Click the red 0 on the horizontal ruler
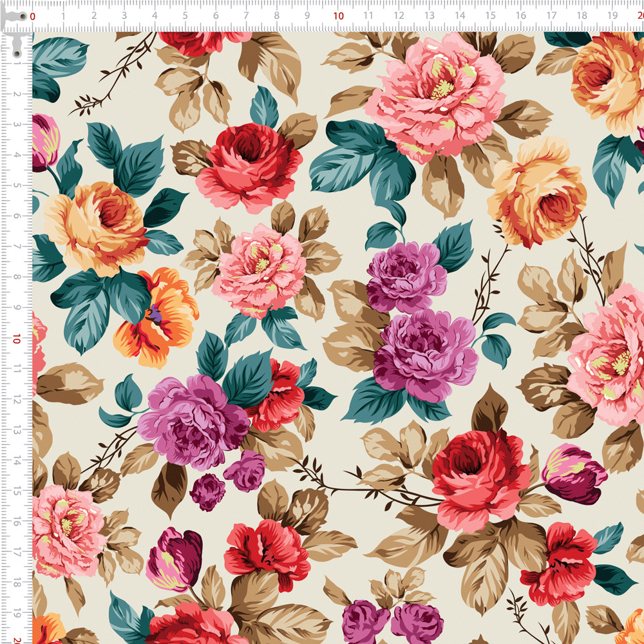 click(x=33, y=17)
